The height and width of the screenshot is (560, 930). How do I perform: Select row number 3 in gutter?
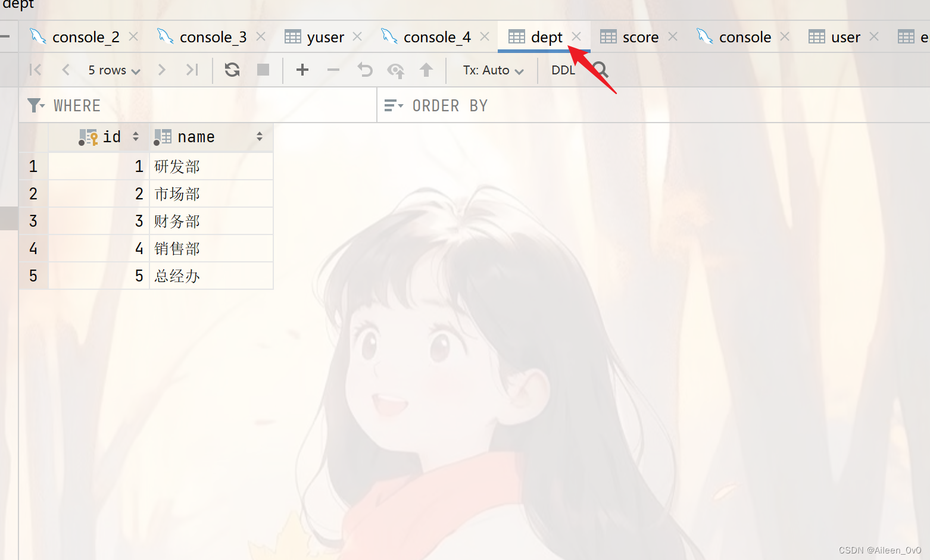[33, 221]
